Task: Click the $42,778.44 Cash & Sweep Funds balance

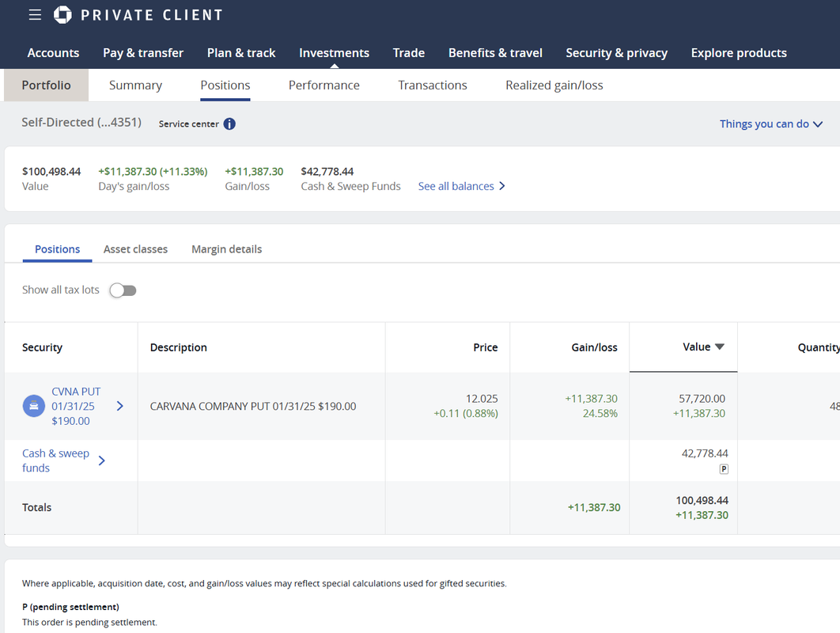Action: (327, 172)
